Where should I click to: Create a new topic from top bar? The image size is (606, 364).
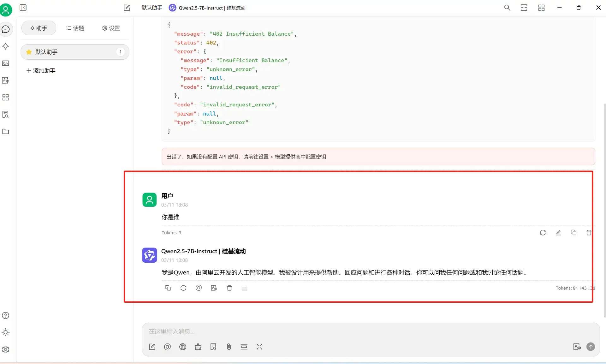[x=127, y=8]
